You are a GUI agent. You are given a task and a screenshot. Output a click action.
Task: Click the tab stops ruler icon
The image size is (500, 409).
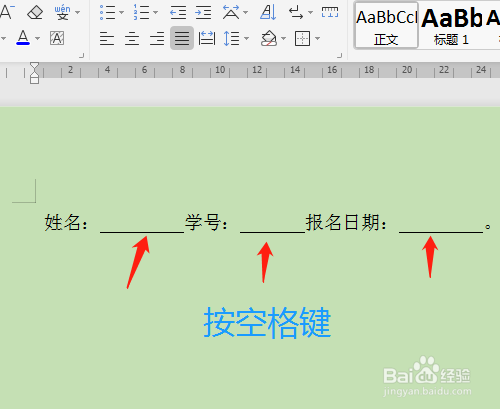(330, 12)
